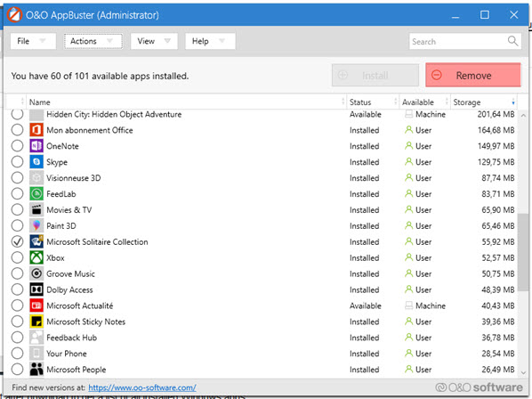Select the Visionneuse 3D checkbox
This screenshot has height=399, width=532.
pos(17,178)
